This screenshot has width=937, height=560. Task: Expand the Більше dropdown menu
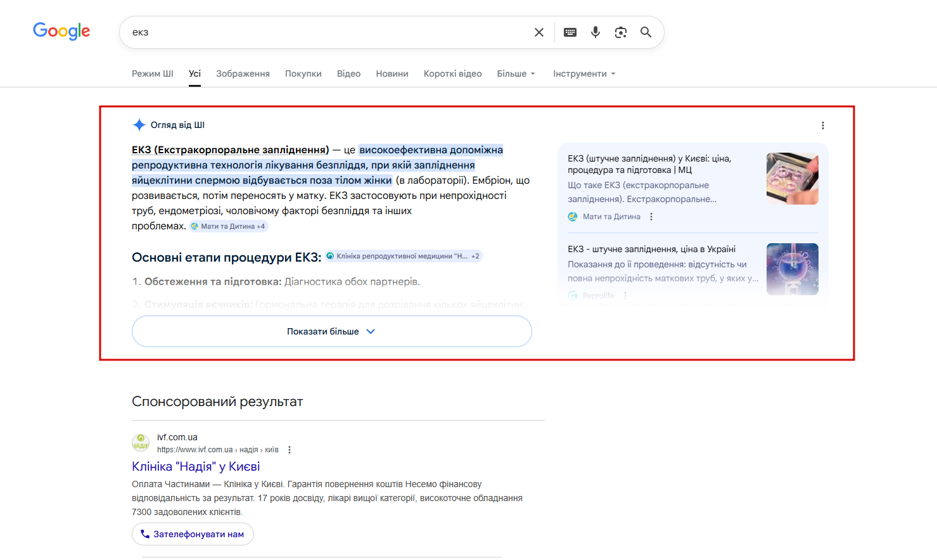tap(516, 73)
